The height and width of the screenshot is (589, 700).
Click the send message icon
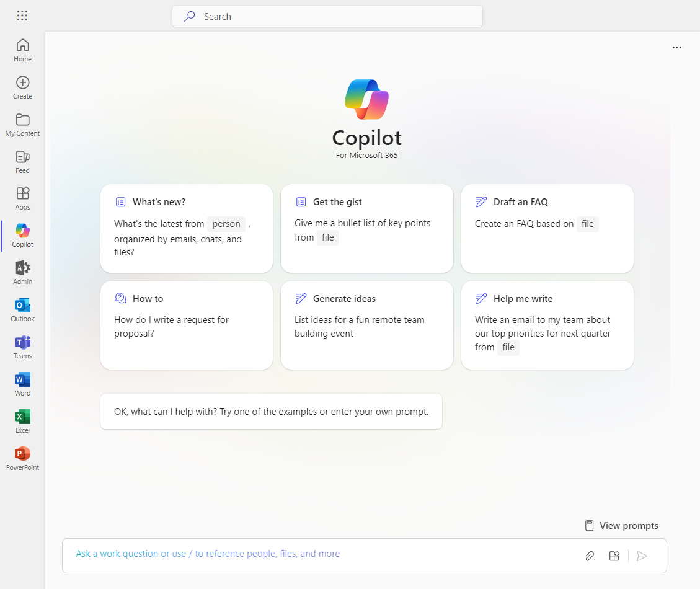(x=642, y=556)
